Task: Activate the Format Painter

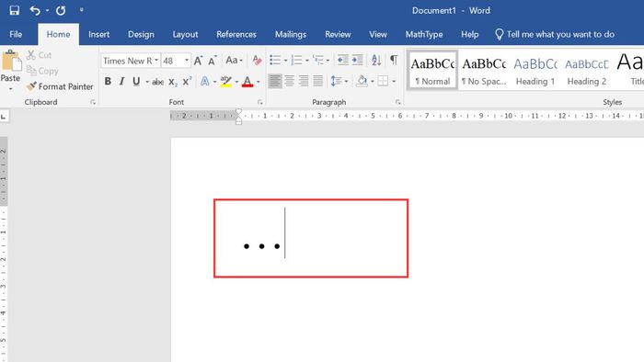Action: click(60, 86)
